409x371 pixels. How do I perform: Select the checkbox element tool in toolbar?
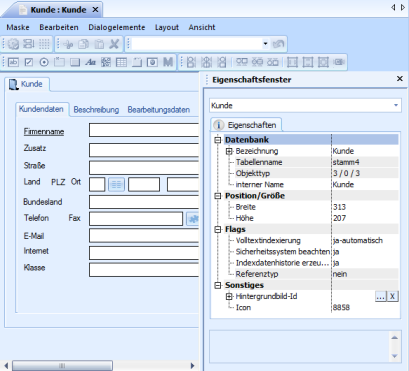tap(29, 62)
